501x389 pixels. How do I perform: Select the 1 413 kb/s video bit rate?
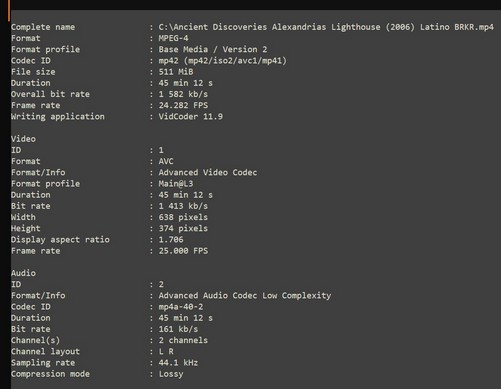coord(183,206)
